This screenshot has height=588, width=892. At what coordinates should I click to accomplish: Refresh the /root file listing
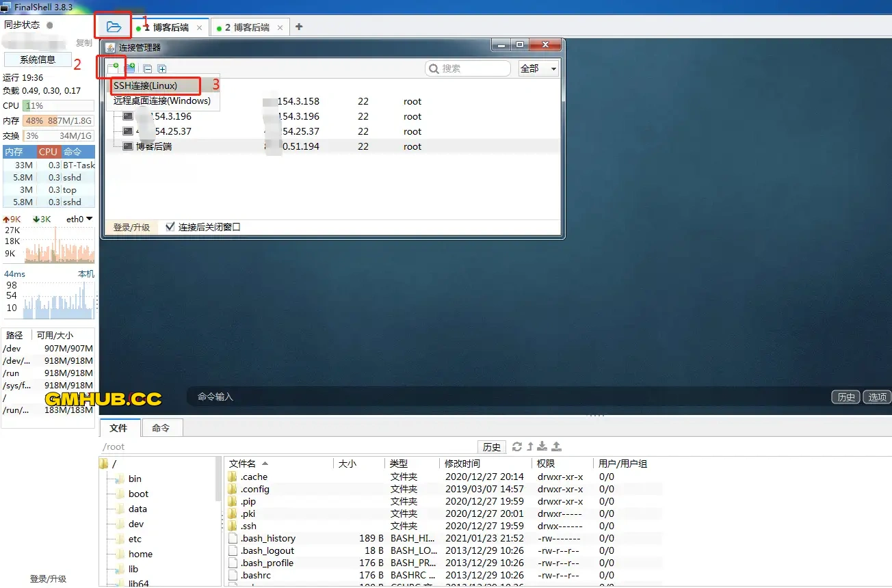517,446
